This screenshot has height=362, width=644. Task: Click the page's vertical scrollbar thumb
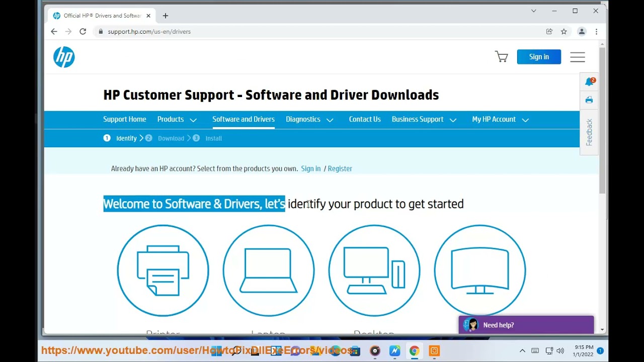[602, 121]
